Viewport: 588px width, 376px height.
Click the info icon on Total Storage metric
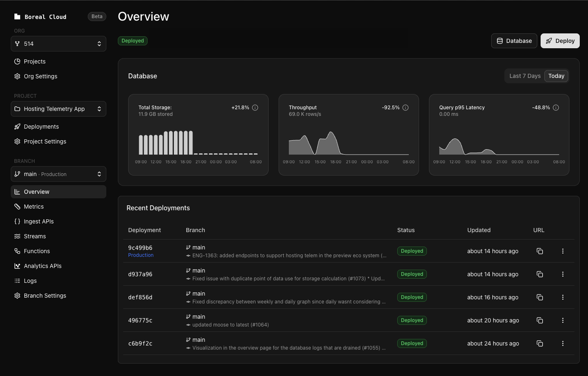tap(255, 107)
